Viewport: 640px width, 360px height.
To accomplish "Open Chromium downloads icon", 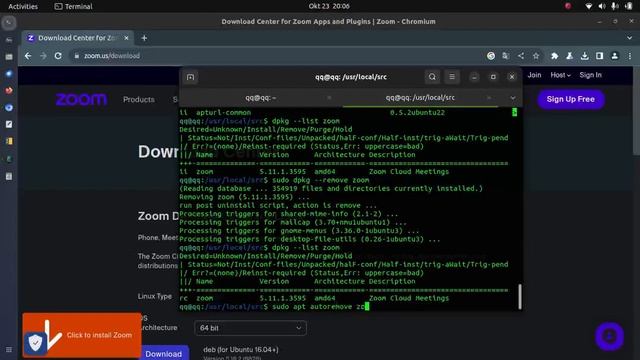I will (584, 56).
